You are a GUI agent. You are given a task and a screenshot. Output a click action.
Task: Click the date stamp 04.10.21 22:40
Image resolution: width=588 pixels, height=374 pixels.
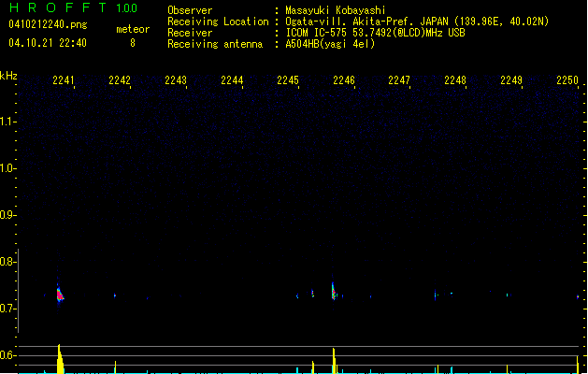(48, 43)
